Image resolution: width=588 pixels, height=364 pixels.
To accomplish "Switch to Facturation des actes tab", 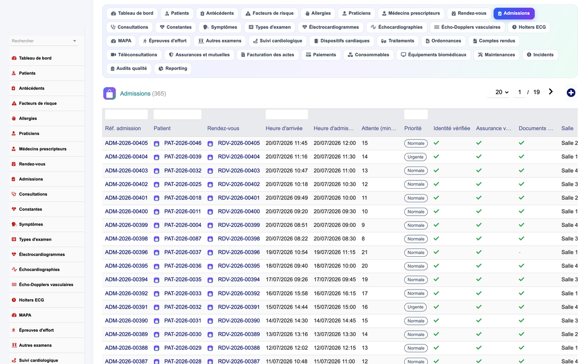I will tap(268, 55).
